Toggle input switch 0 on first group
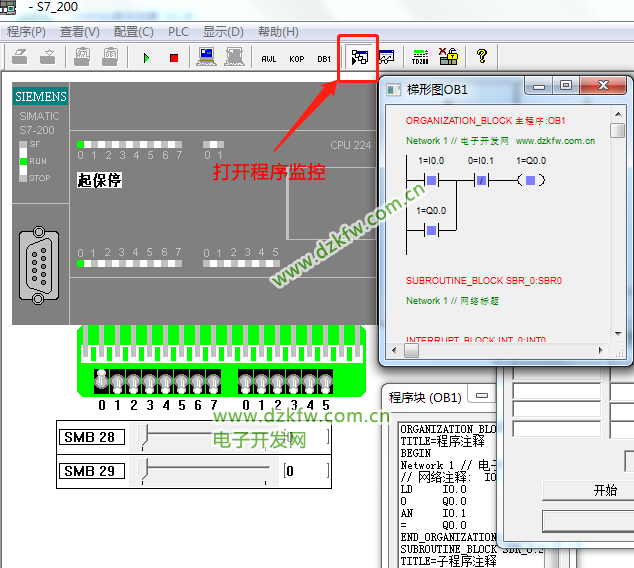634x568 pixels. pyautogui.click(x=101, y=382)
